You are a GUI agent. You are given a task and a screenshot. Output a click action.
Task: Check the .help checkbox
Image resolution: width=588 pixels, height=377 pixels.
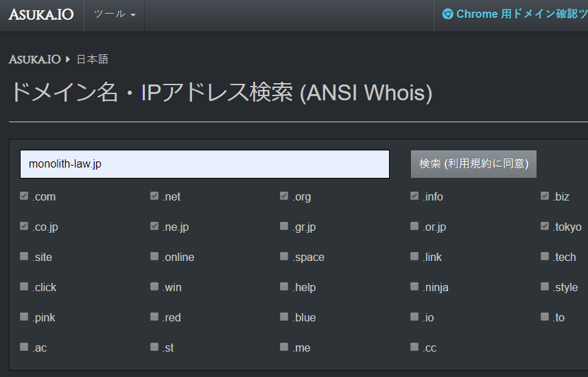[x=284, y=286]
